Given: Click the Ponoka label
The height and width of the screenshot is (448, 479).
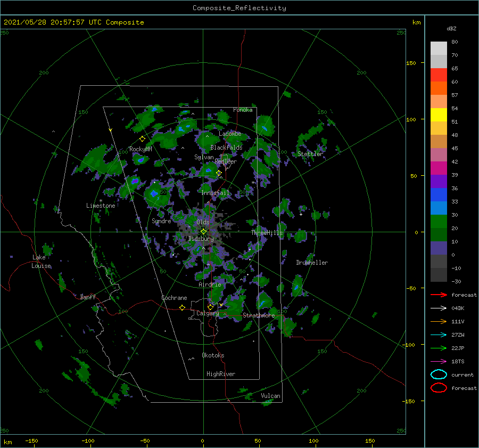Looking at the screenshot, I should (243, 110).
